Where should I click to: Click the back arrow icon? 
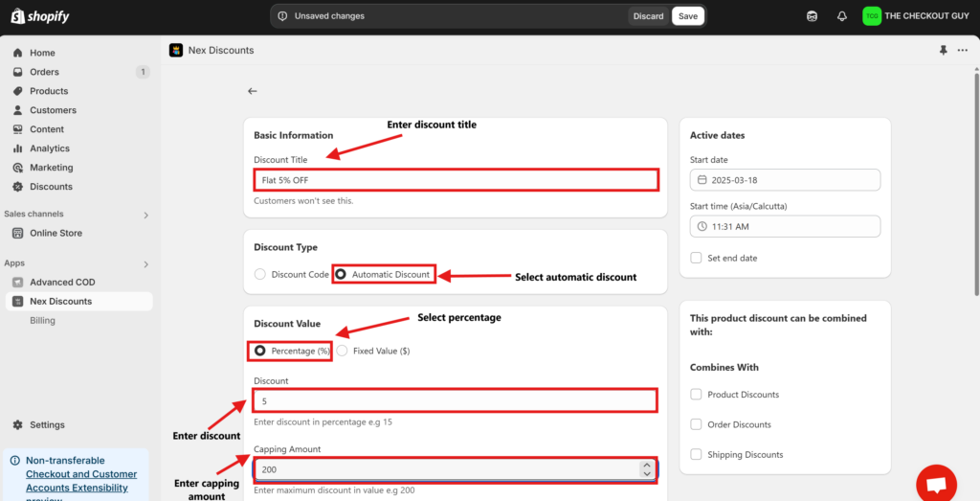coord(253,91)
